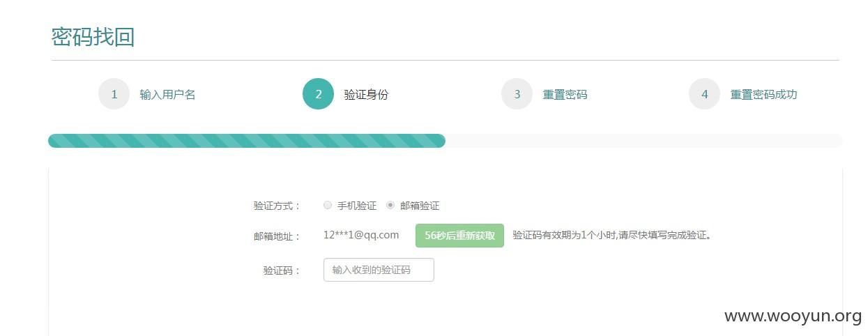Focus the 输入收到的验证码 input field
The height and width of the screenshot is (336, 868).
[x=379, y=270]
